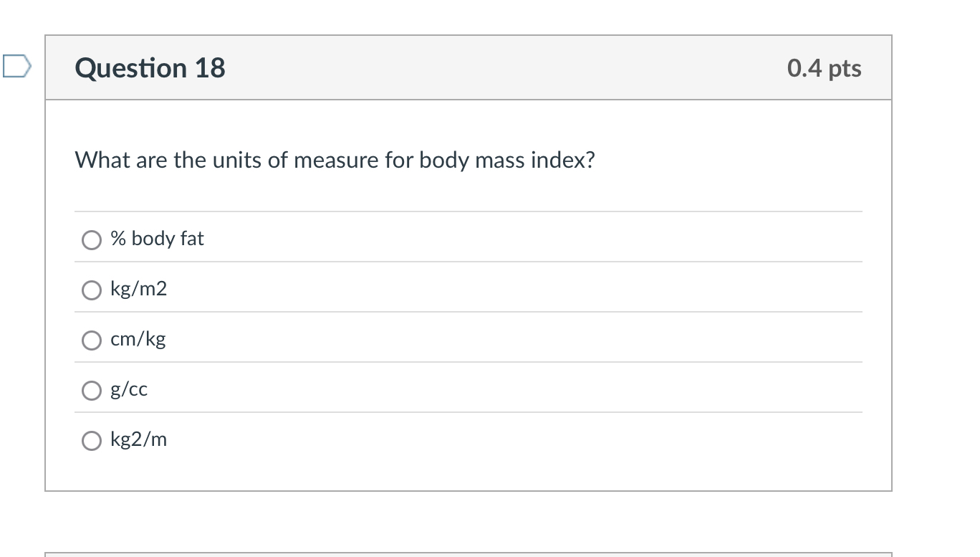Select the radio button for cm/kg
This screenshot has height=557, width=980.
point(91,340)
